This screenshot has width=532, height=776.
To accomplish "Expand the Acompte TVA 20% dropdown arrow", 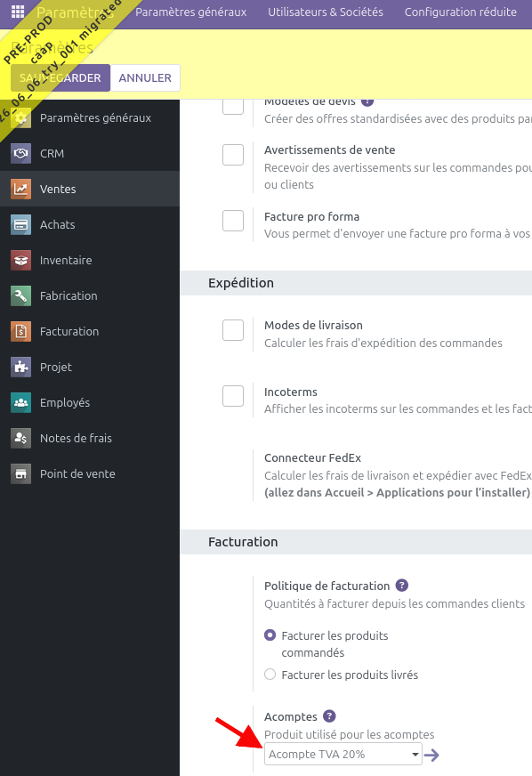I will (415, 755).
